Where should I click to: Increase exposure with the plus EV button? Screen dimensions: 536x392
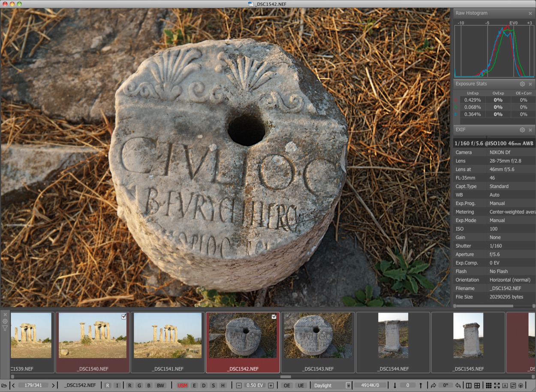tap(271, 386)
